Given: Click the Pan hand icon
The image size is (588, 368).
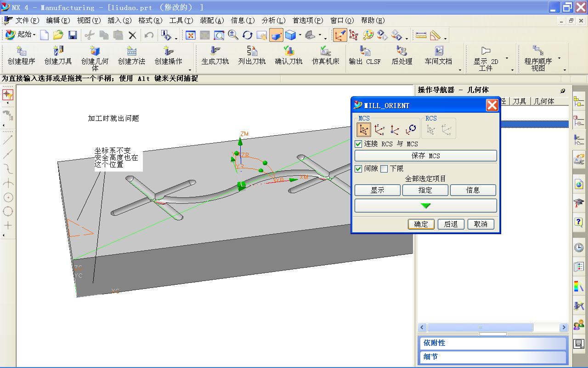Looking at the screenshot, I should [261, 35].
